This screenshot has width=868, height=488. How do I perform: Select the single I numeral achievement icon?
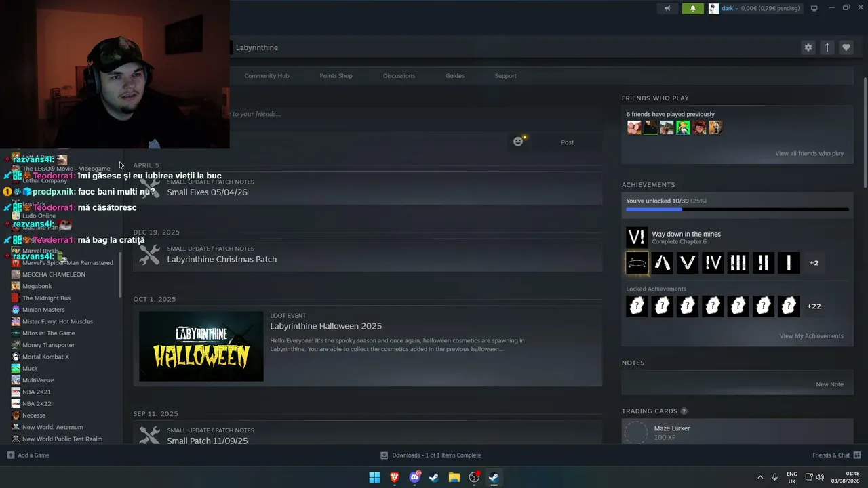pos(789,263)
